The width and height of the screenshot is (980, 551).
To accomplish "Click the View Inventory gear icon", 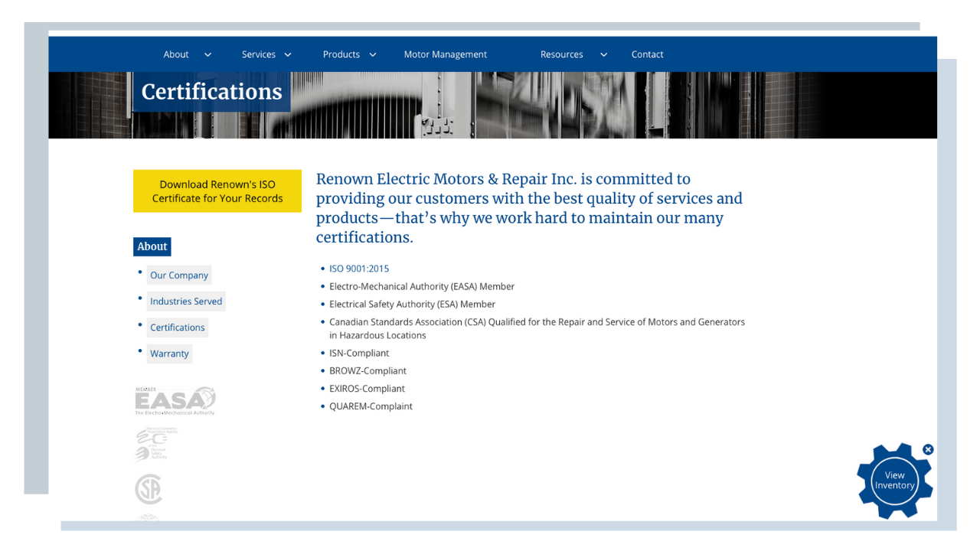I will (x=894, y=481).
